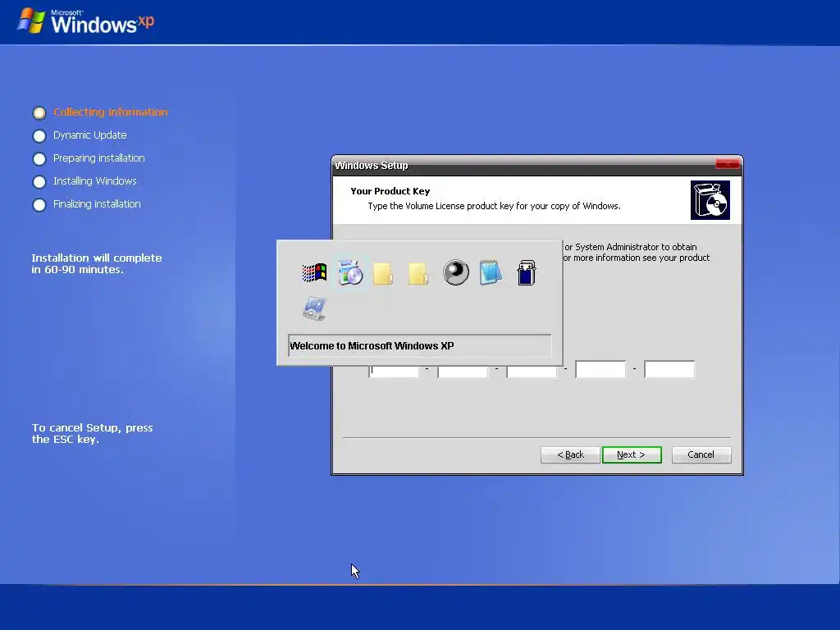This screenshot has height=630, width=840.
Task: Click the fourth product key field
Action: 600,369
